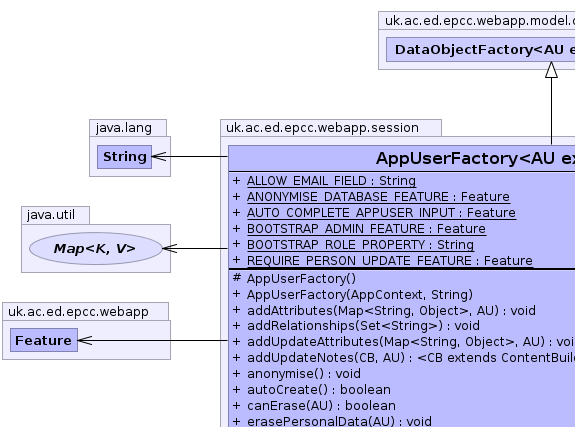Screen dimensions: 575x427
Task: Open the ANONYMISE_DATABASE_FEATURE field entry
Action: point(378,197)
